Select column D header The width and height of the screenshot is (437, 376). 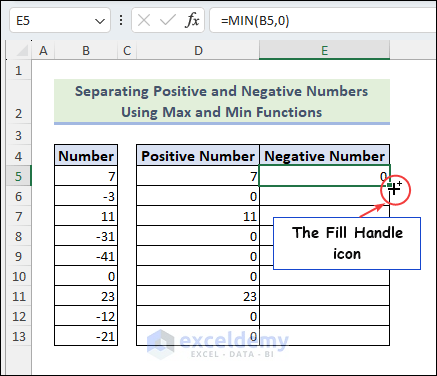click(x=198, y=51)
